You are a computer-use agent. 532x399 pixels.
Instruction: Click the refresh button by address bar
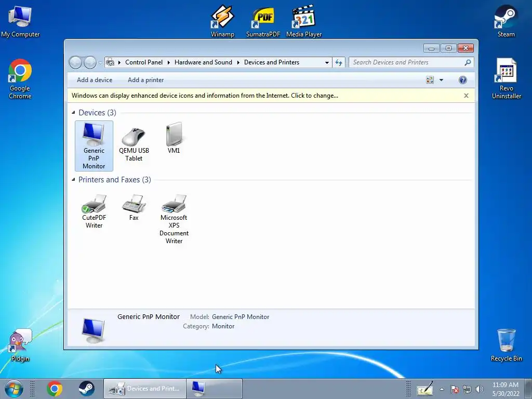(x=339, y=62)
